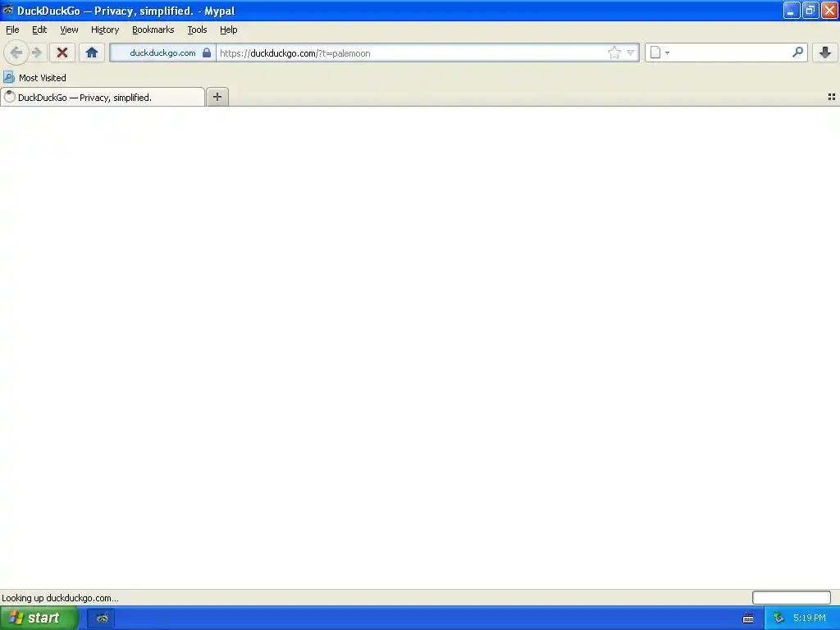Open the Downloads arrow button
840x630 pixels.
[x=825, y=52]
